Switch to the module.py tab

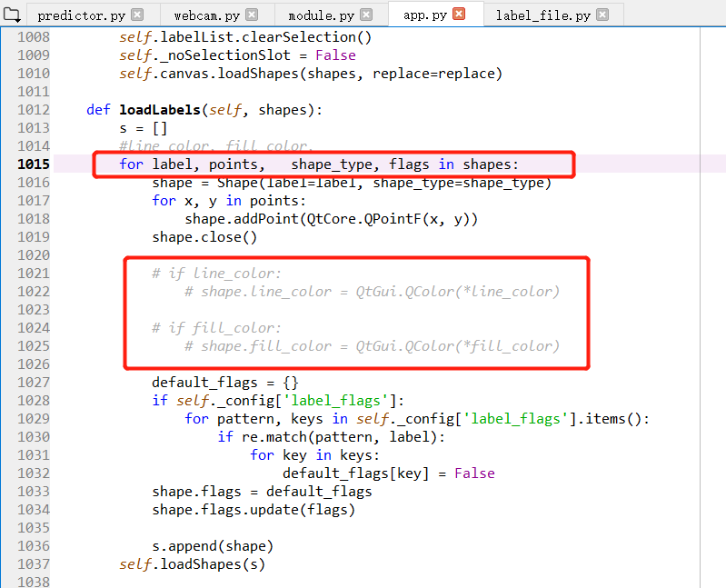[x=322, y=15]
